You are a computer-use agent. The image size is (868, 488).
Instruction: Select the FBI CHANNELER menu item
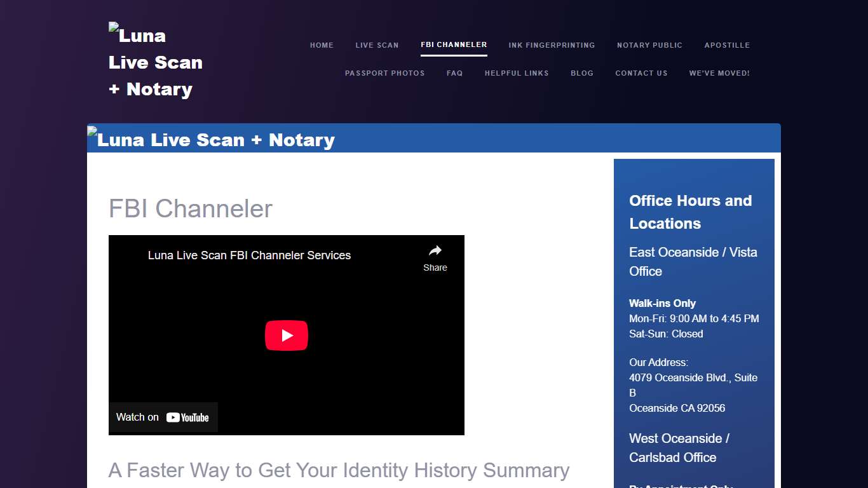pyautogui.click(x=454, y=45)
